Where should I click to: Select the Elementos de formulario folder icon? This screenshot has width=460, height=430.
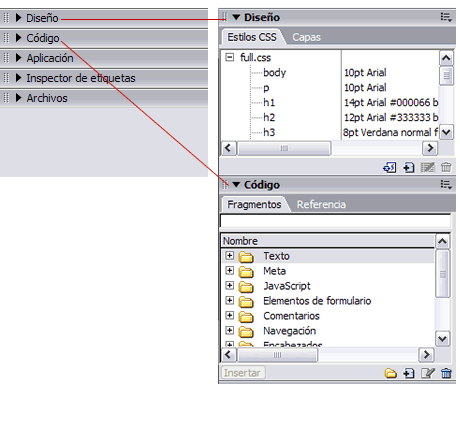246,302
